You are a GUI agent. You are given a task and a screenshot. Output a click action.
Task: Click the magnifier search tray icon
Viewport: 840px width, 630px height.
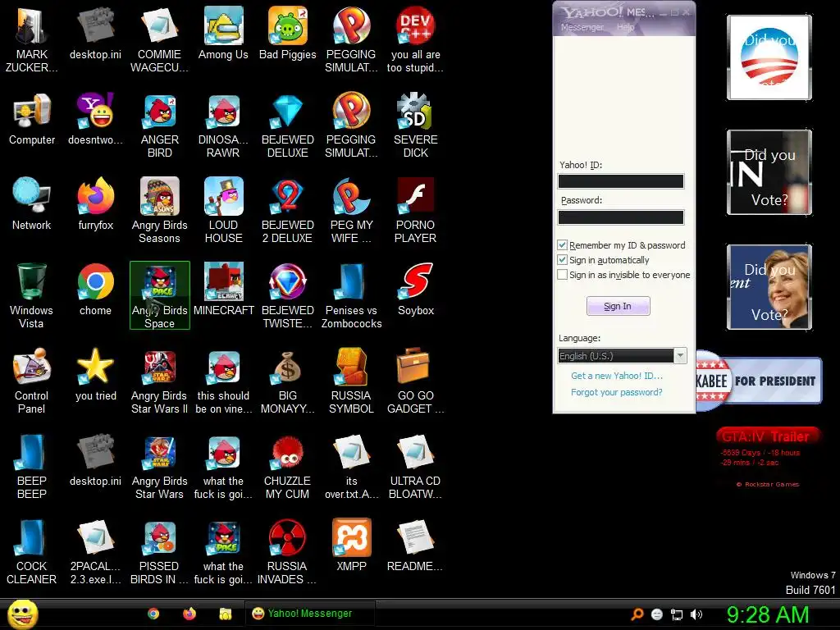pos(637,614)
